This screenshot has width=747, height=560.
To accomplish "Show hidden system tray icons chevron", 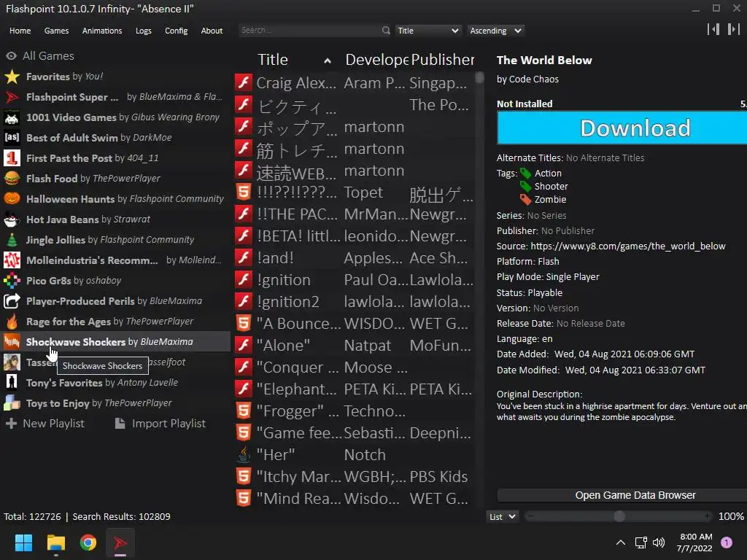I will [621, 542].
